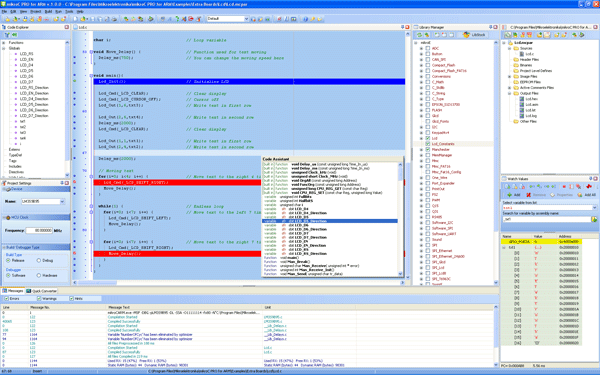Toggle the Errors filter checkbox in Messages

[x=6, y=298]
